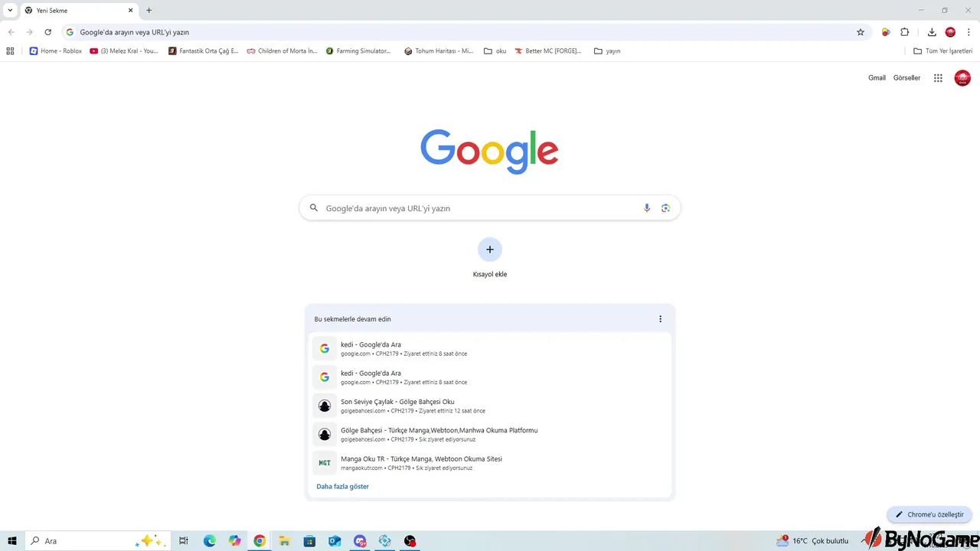
Task: Click the taskbar search box 'Ara'
Action: [98, 541]
